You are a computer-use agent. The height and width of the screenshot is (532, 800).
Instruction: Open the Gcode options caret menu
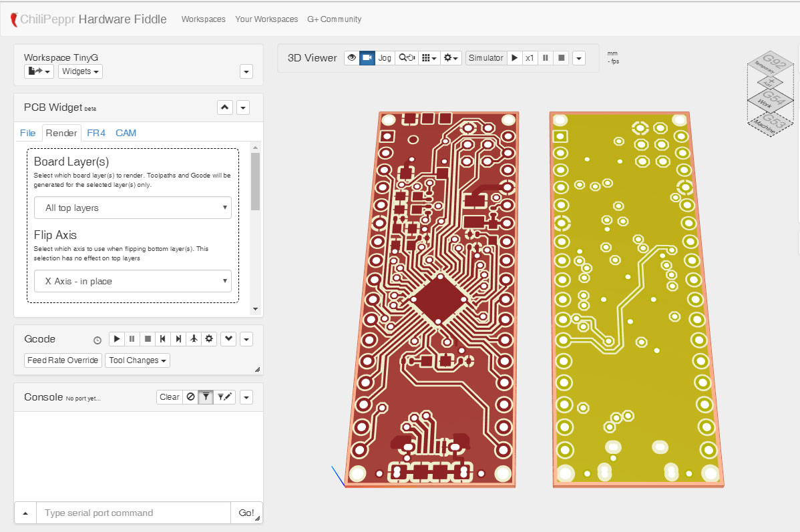pos(246,339)
